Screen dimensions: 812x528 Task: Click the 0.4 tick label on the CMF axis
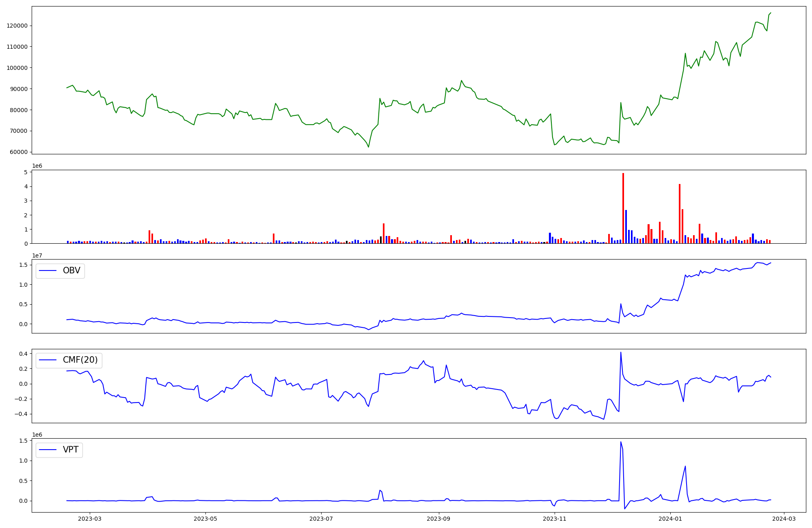23,354
